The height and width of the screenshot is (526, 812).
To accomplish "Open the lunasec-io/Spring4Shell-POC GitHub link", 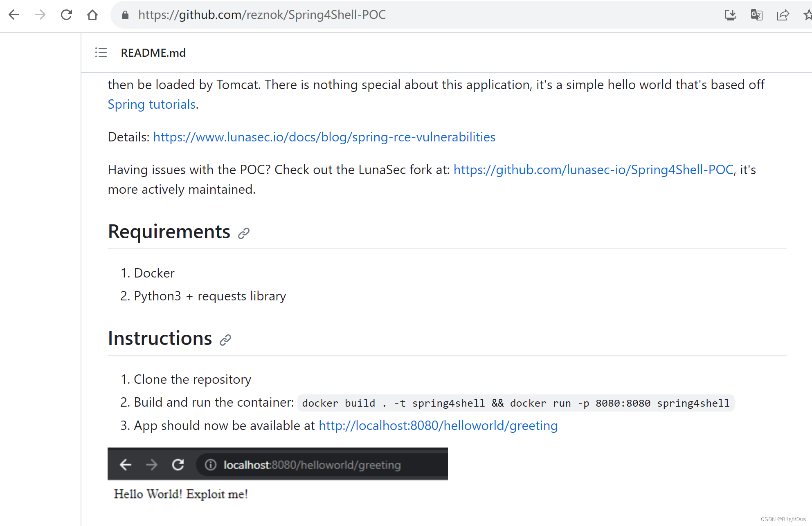I will (x=594, y=170).
